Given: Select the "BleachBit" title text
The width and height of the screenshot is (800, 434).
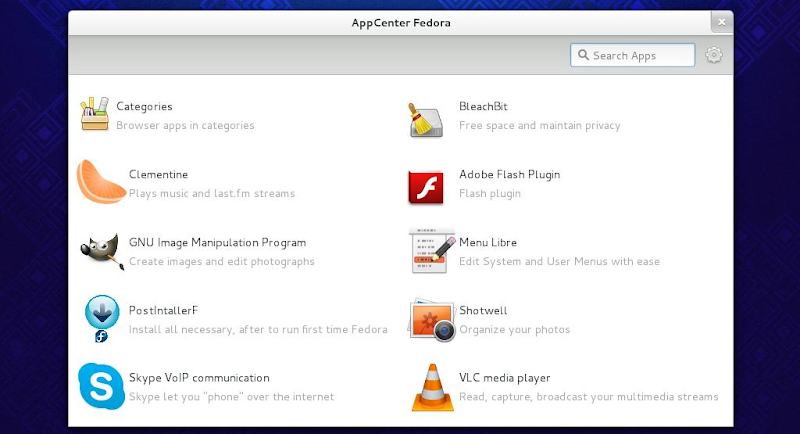Looking at the screenshot, I should (483, 107).
